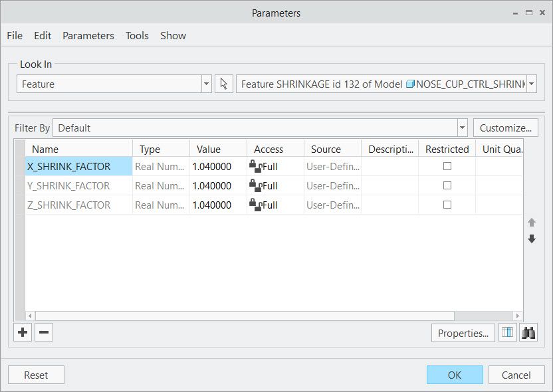Open the column setup table icon

[507, 333]
